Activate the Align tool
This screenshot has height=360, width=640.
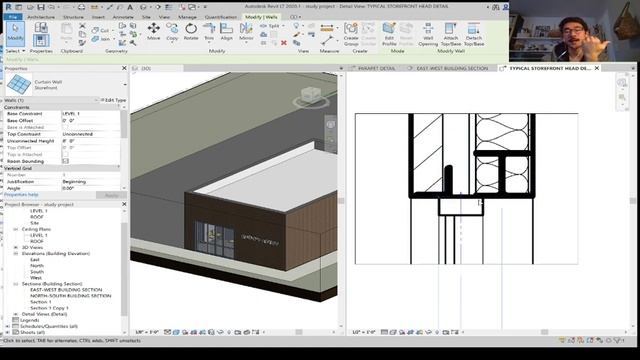[x=226, y=31]
